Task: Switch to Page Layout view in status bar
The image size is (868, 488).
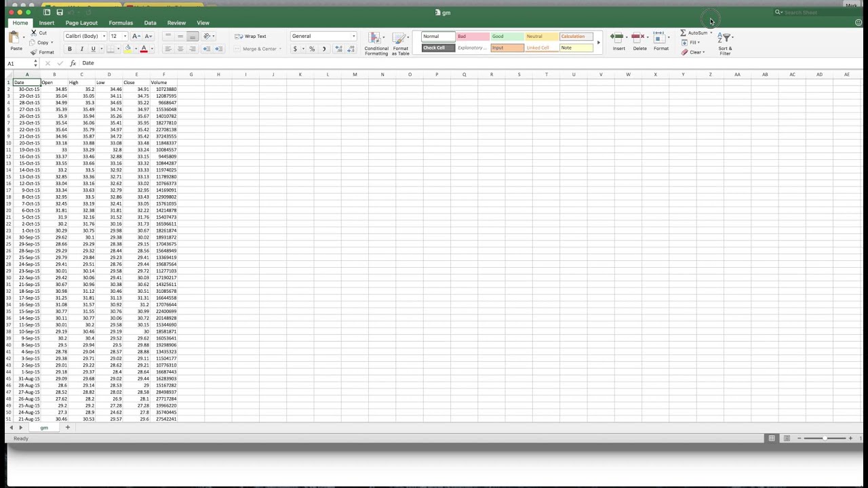Action: point(787,439)
